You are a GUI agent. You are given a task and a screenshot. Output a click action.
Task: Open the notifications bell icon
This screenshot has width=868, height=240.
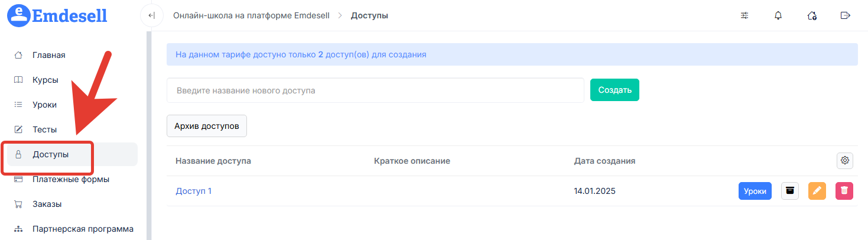778,15
